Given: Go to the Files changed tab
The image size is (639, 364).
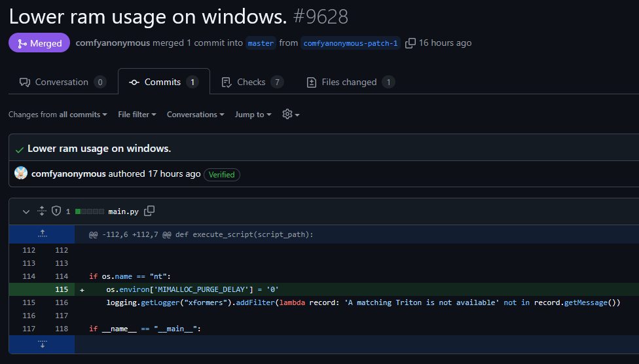Looking at the screenshot, I should 350,82.
